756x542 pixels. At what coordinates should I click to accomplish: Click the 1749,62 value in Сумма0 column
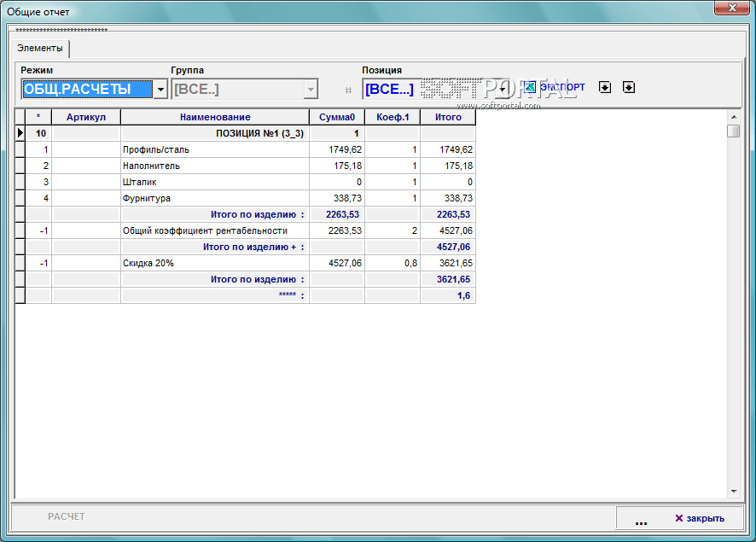pyautogui.click(x=345, y=149)
